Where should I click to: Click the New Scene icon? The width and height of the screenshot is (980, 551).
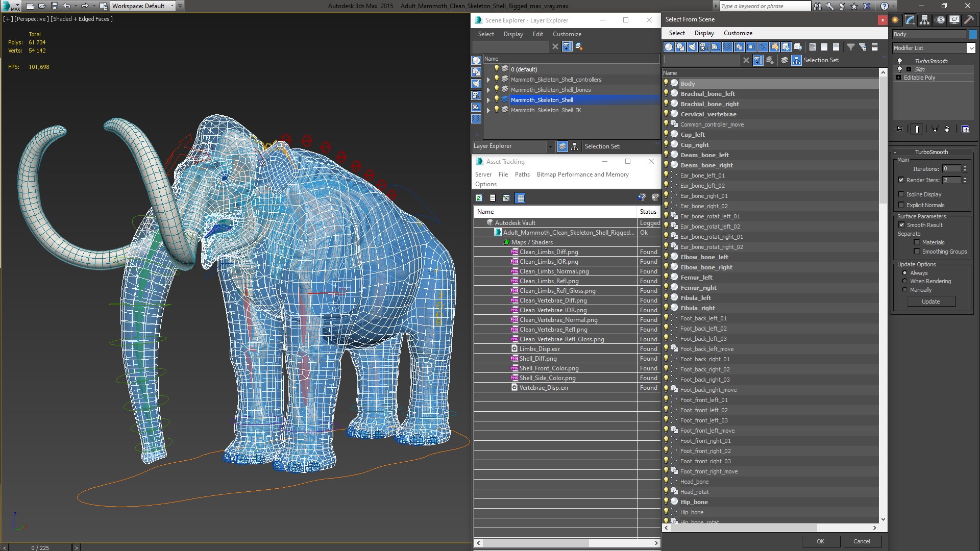(30, 6)
